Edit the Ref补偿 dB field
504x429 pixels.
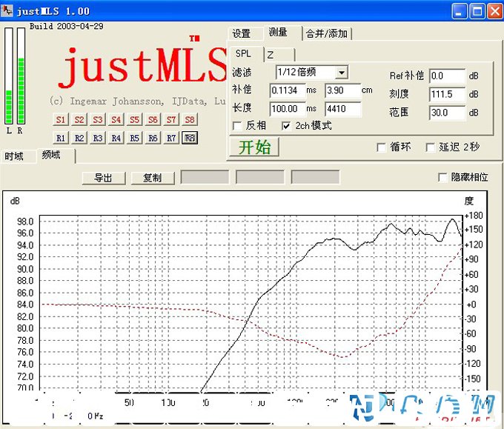(x=447, y=76)
